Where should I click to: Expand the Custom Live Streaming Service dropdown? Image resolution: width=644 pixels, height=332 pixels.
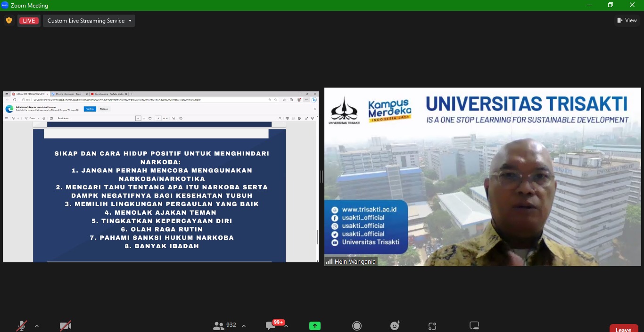89,21
